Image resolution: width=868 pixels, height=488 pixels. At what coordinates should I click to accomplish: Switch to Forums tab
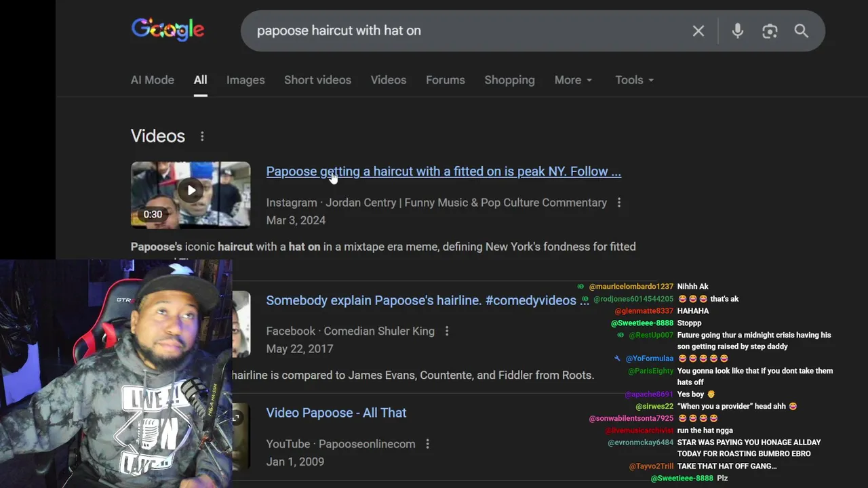[x=446, y=80]
